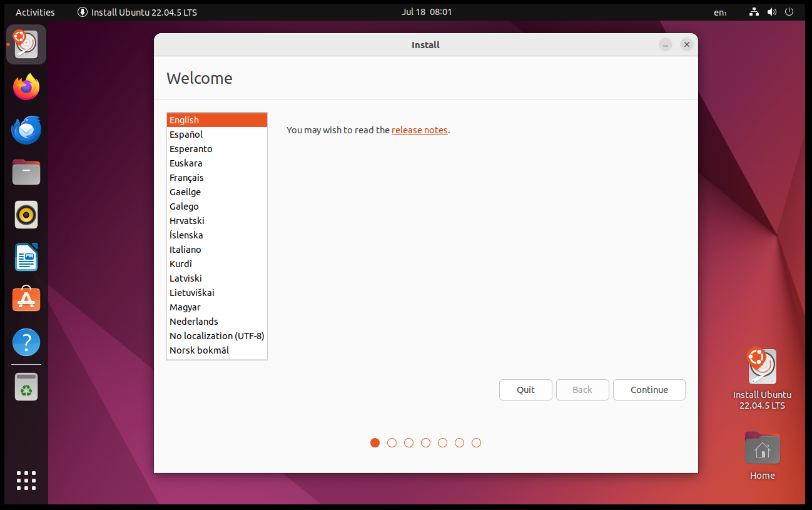The image size is (812, 510).
Task: Open the Trash in the dock
Action: pos(26,386)
